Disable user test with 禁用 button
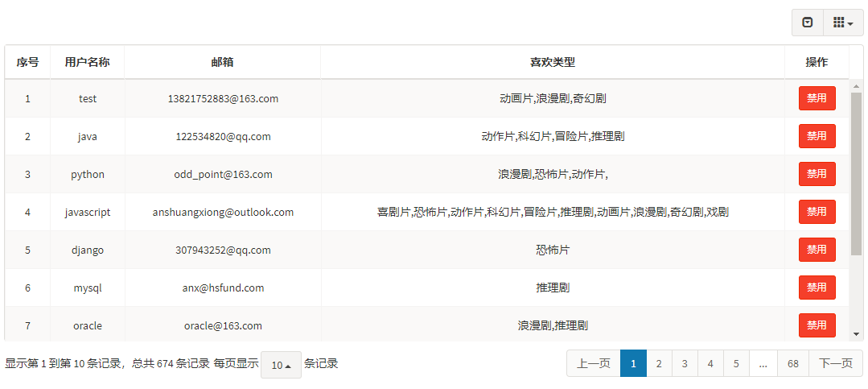Image resolution: width=868 pixels, height=389 pixels. tap(817, 98)
